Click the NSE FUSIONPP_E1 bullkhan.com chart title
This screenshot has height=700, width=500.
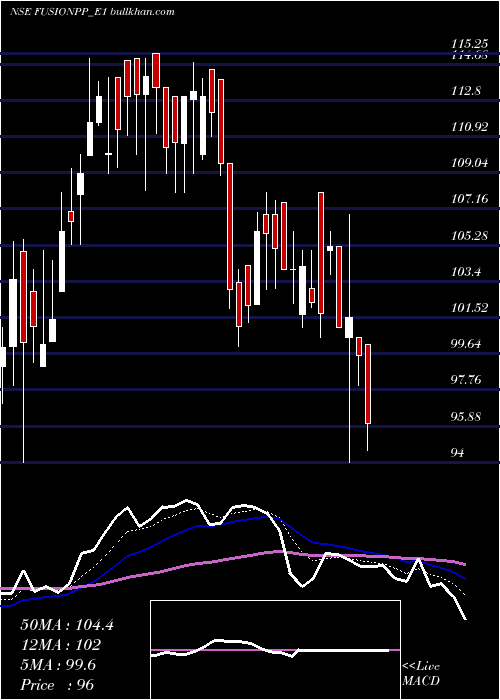[x=92, y=12]
